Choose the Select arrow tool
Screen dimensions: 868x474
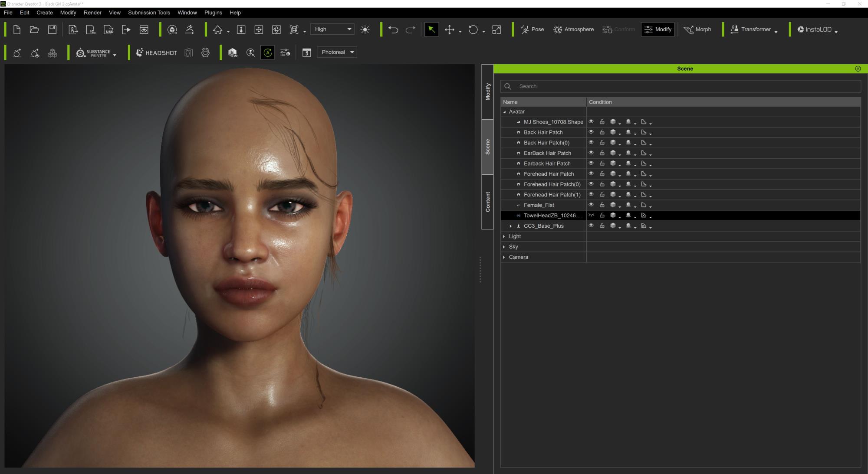431,29
